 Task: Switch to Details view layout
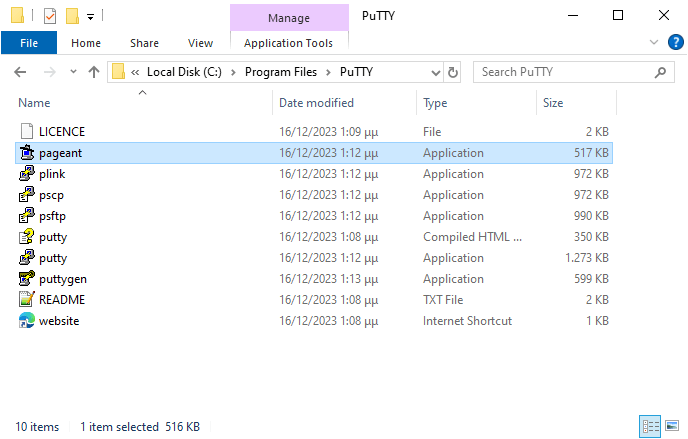(650, 426)
